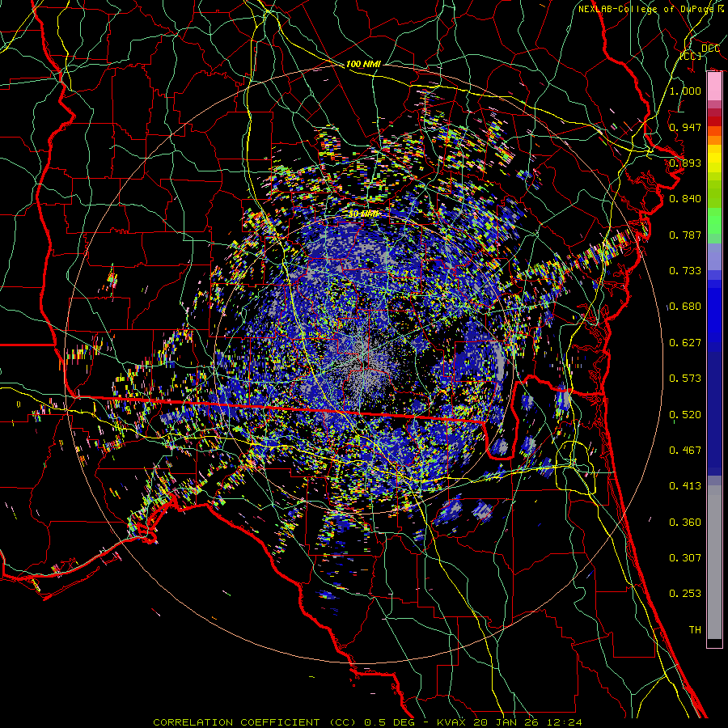Image resolution: width=728 pixels, height=728 pixels.
Task: Click the 50 NMI range ring label
Action: pyautogui.click(x=363, y=214)
